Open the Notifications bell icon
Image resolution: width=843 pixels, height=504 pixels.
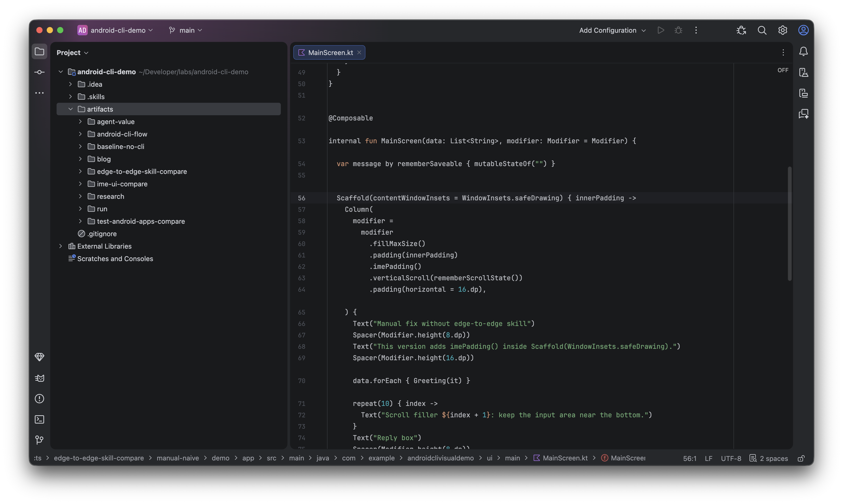tap(803, 52)
